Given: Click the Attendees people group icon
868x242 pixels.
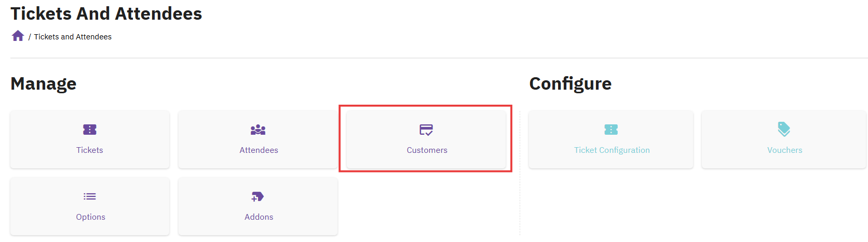Looking at the screenshot, I should coord(258,130).
